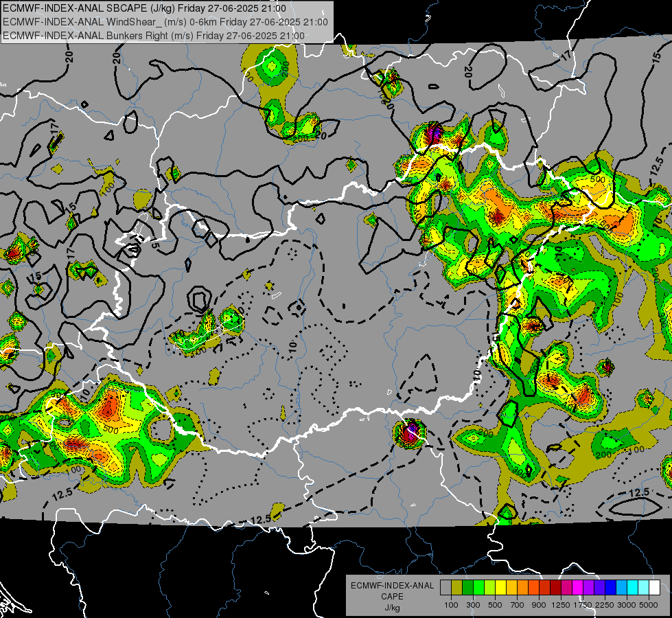This screenshot has height=618, width=672.
Task: Select the white swatch in CAPE legend
Action: point(654,588)
